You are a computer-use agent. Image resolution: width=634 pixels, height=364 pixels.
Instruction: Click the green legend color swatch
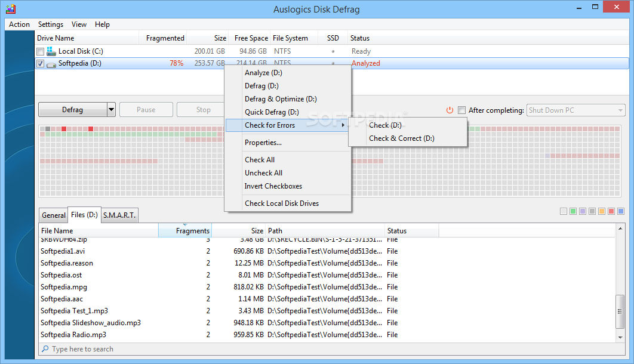tap(573, 211)
